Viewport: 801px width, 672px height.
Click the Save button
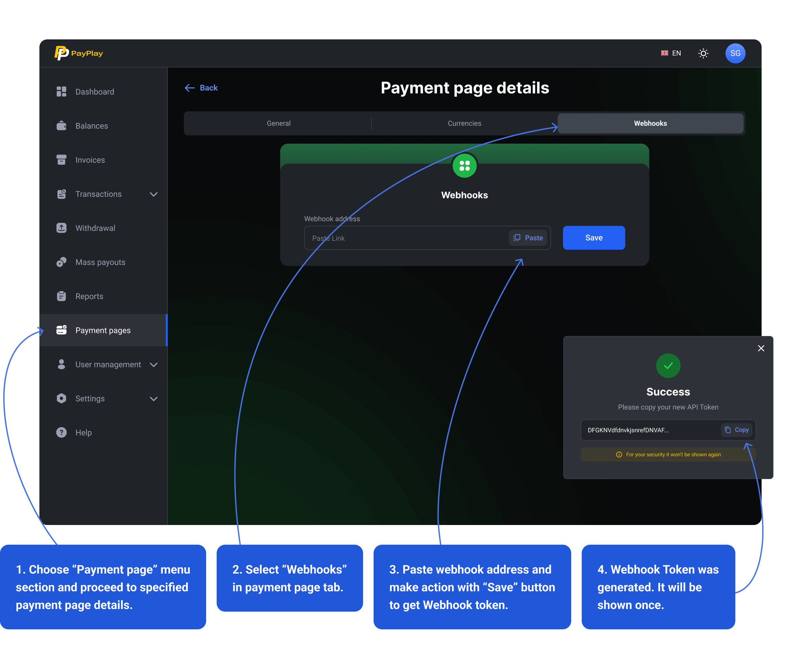pyautogui.click(x=594, y=238)
